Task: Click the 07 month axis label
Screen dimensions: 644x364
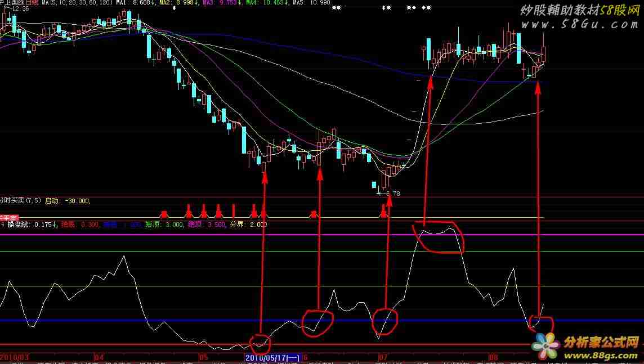Action: 383,358
